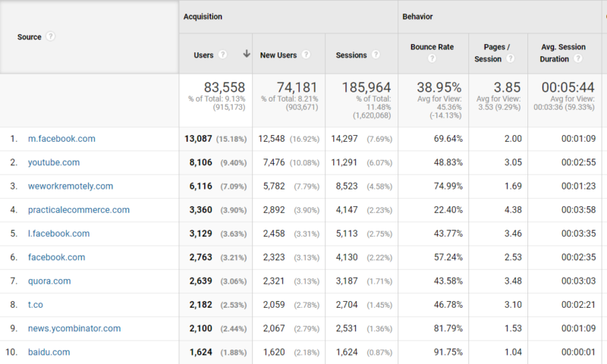The height and width of the screenshot is (364, 607).
Task: Select overall pages per session 3.85
Action: pos(507,87)
